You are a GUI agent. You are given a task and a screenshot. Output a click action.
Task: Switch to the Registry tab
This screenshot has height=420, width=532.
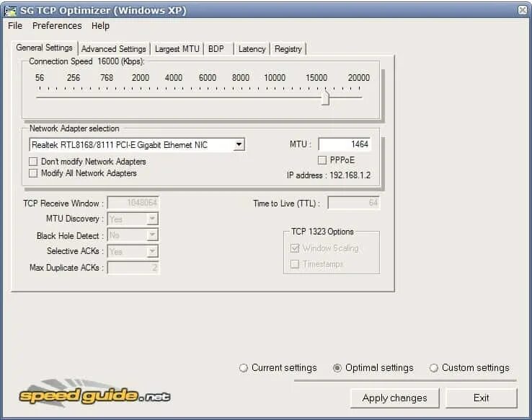pyautogui.click(x=288, y=49)
